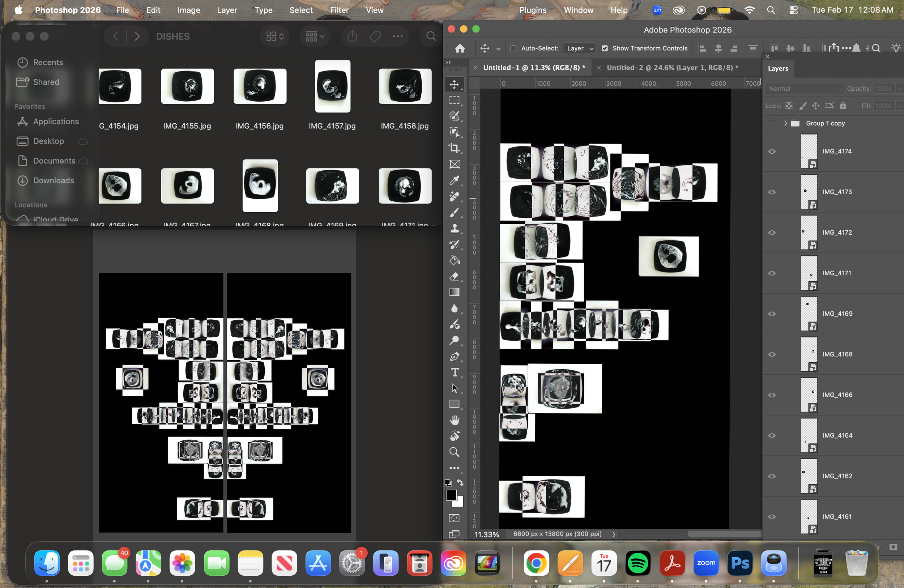
Task: Select the Horizontal Type tool
Action: tap(454, 372)
